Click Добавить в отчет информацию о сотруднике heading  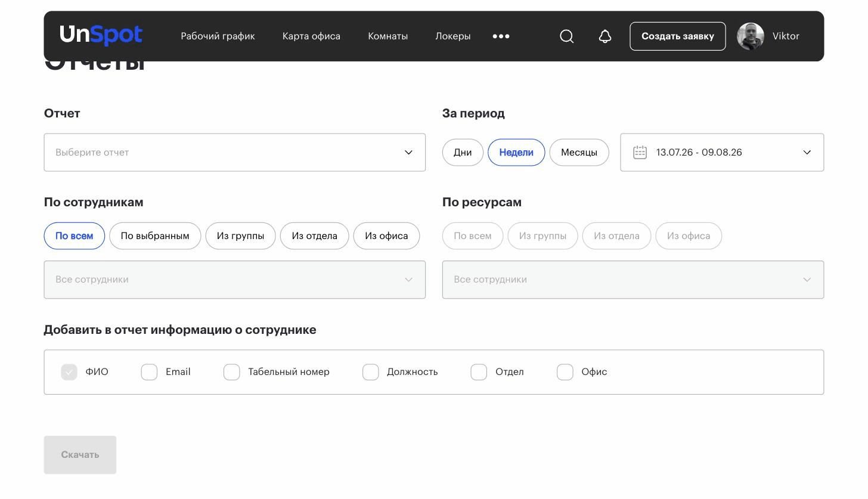(x=180, y=330)
